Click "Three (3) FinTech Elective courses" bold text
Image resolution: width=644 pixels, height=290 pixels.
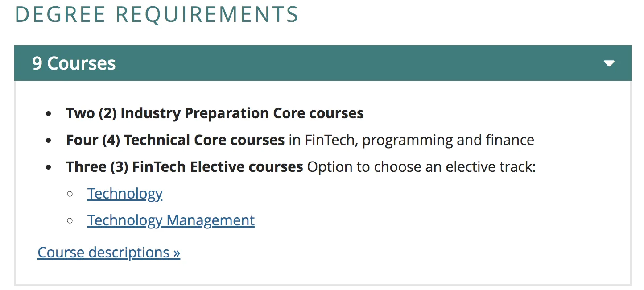[185, 167]
